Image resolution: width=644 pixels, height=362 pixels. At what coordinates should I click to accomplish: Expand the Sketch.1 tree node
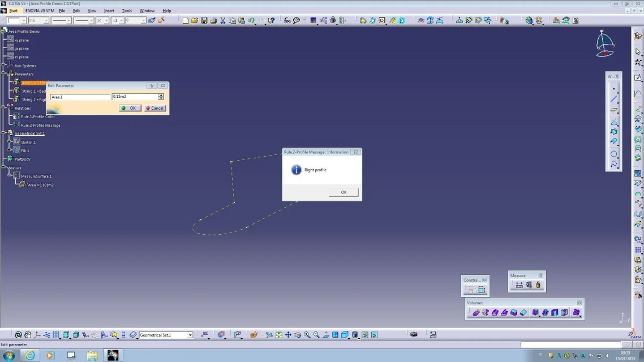pyautogui.click(x=10, y=142)
